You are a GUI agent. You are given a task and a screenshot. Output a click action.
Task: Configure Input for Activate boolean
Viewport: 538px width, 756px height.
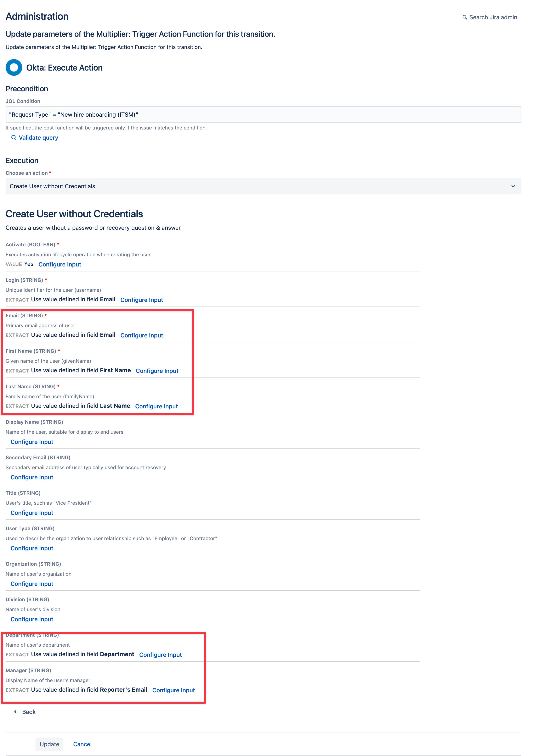[60, 265]
